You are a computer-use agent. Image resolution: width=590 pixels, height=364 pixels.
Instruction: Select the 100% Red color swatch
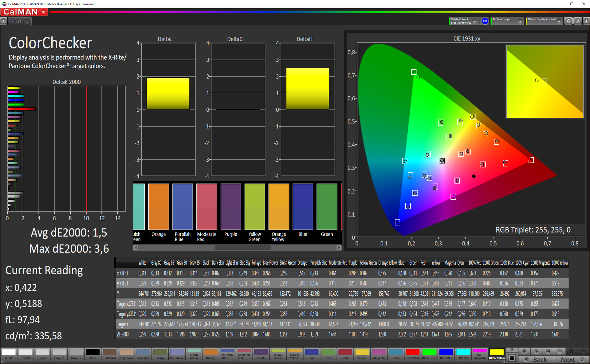(412, 354)
